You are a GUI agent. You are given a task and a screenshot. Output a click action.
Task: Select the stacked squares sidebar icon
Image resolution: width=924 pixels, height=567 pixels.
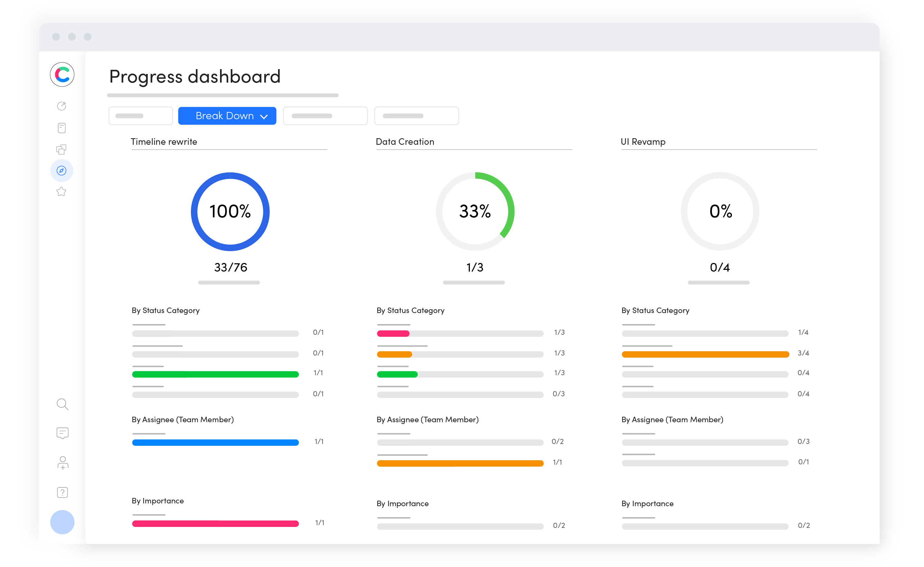[x=61, y=149]
